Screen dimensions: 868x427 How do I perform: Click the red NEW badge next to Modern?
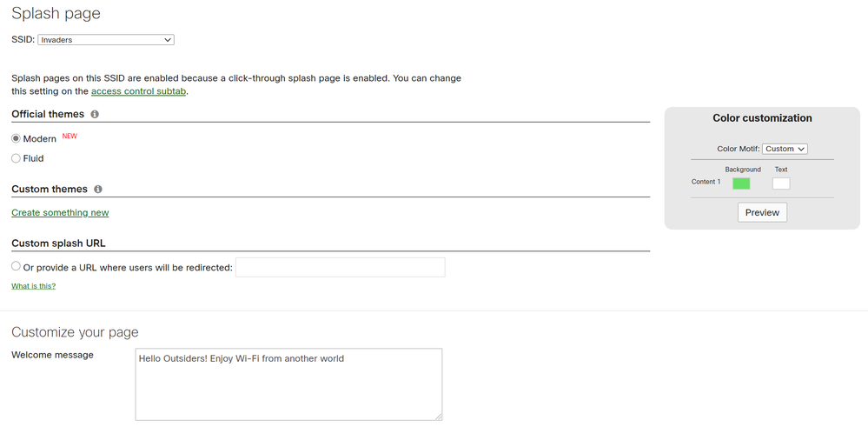point(70,136)
